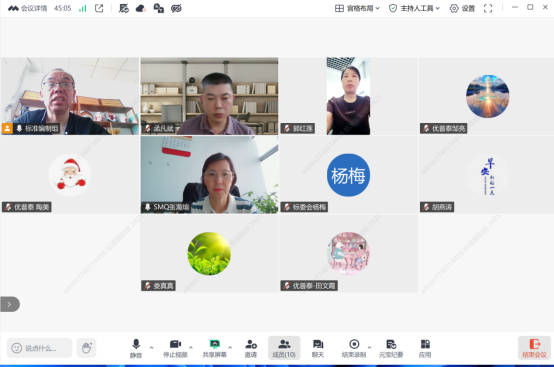Click the orange host badge on 标准编制组

click(x=7, y=129)
